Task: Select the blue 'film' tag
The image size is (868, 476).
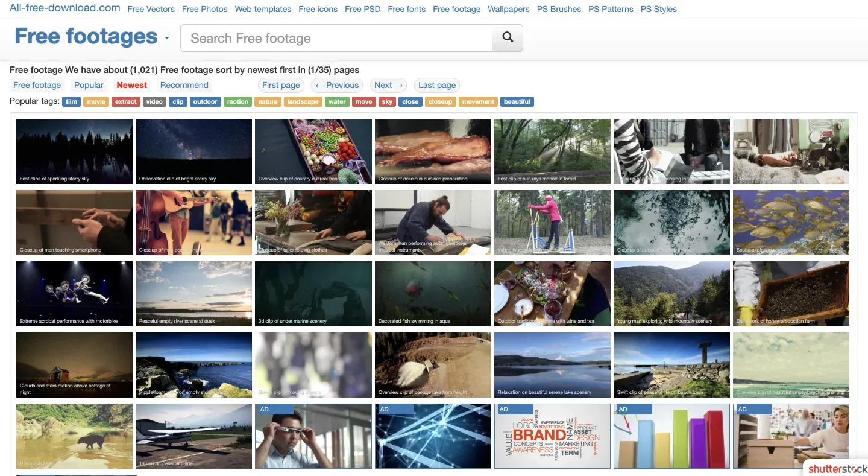Action: 72,101
